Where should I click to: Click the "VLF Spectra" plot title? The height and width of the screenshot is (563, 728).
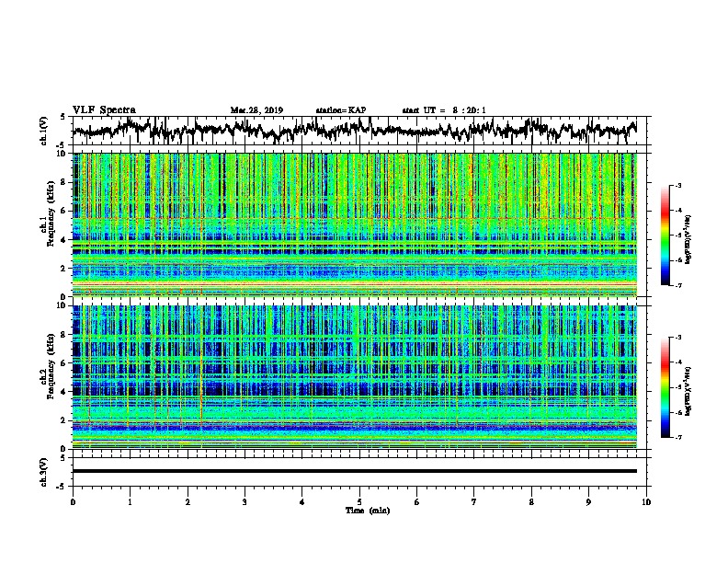pyautogui.click(x=104, y=109)
